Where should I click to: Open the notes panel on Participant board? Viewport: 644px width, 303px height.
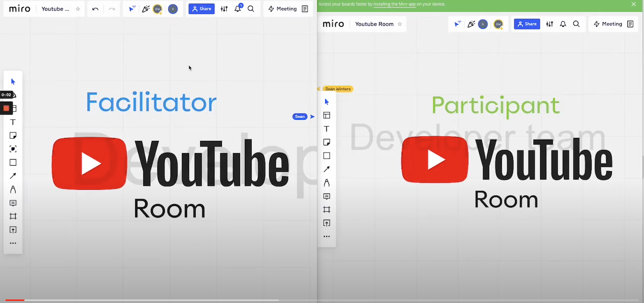point(630,24)
